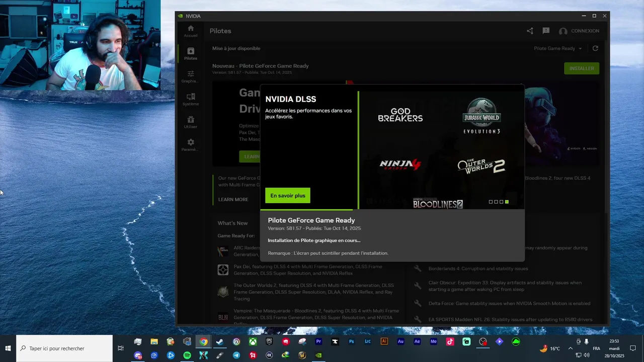Viewport: 644px width, 362px height.
Task: Open Google Chrome from the taskbar
Action: [x=203, y=342]
